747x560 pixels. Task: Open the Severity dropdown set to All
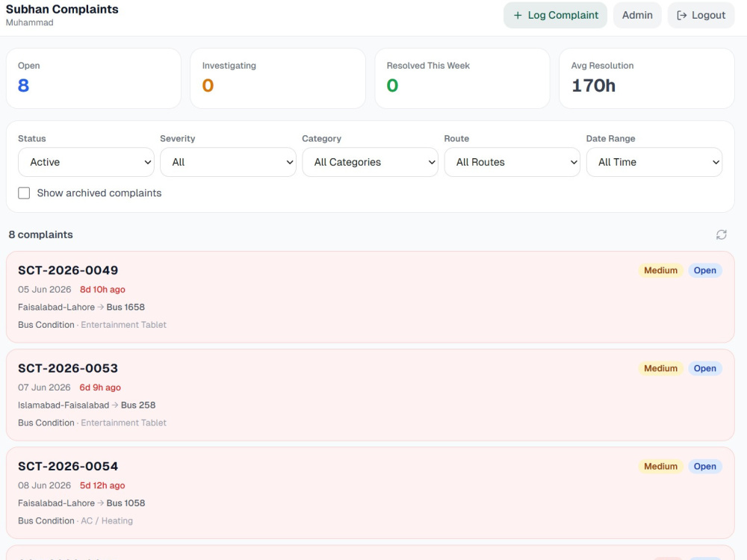(228, 162)
